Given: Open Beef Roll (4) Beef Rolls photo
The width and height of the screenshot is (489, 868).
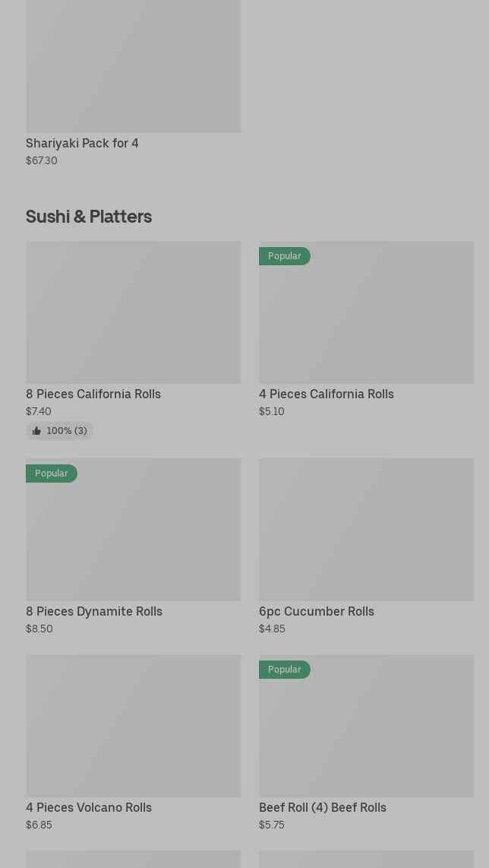Looking at the screenshot, I should point(366,733).
